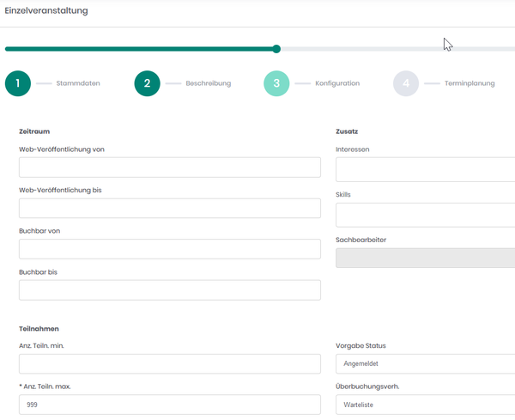
Task: Click Anz. Teiln. max. field with 999
Action: point(170,405)
